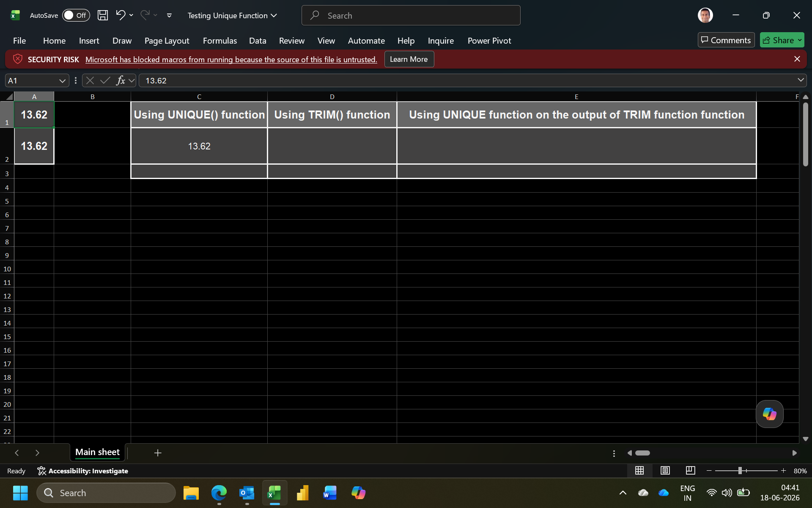The image size is (812, 508).
Task: Select cell C2 showing 13.62
Action: coord(199,146)
